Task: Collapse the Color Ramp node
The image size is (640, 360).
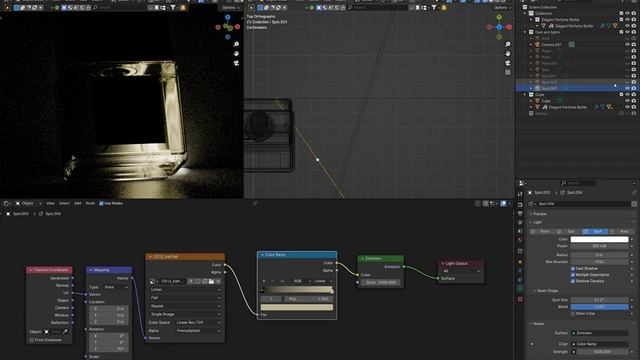Action: [262, 255]
